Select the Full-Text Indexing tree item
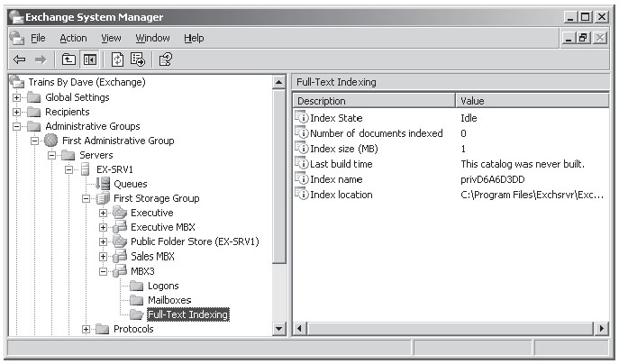This screenshot has width=619, height=364. tap(188, 314)
